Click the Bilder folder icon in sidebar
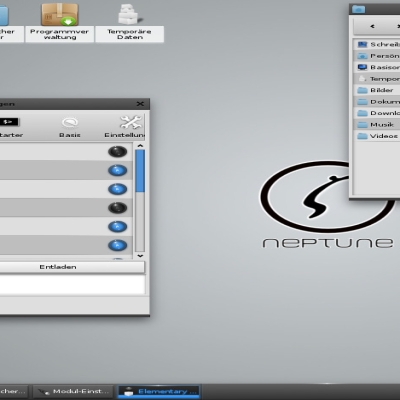 click(362, 90)
